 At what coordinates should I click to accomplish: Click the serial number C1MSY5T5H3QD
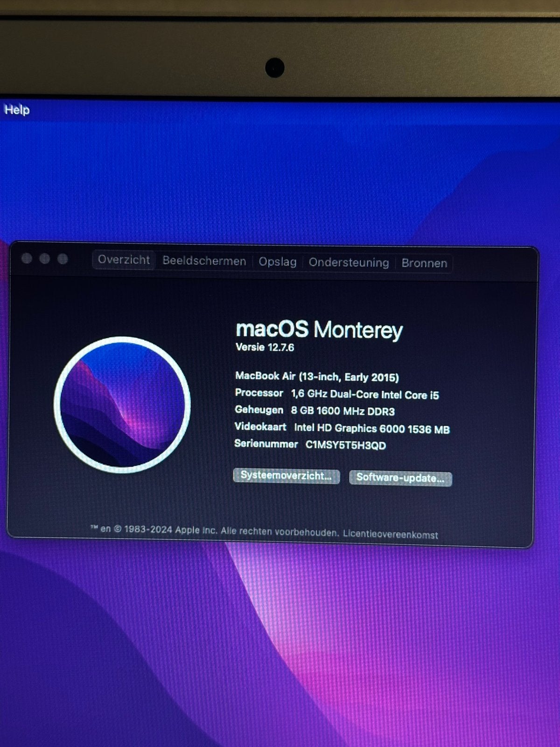pyautogui.click(x=346, y=445)
